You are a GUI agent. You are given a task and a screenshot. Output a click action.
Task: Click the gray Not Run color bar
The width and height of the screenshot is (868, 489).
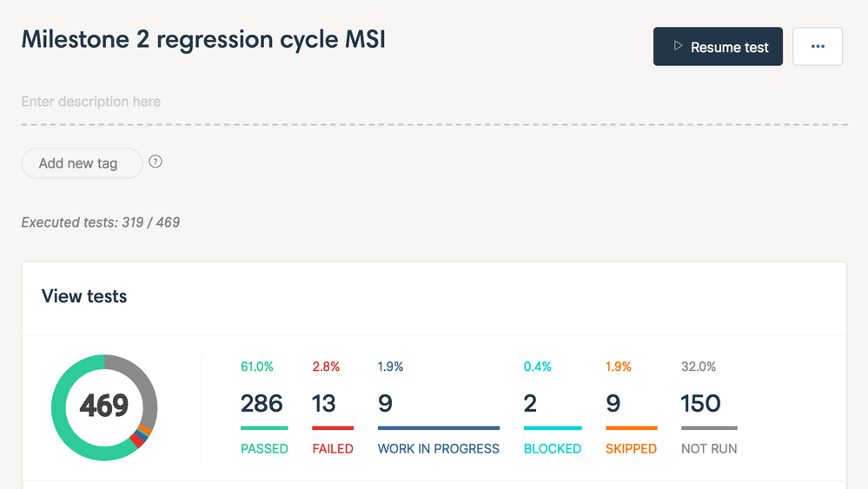point(709,427)
